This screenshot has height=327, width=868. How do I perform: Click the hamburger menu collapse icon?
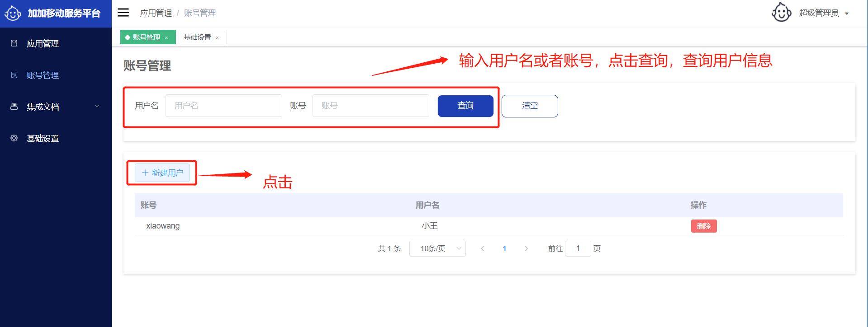123,13
